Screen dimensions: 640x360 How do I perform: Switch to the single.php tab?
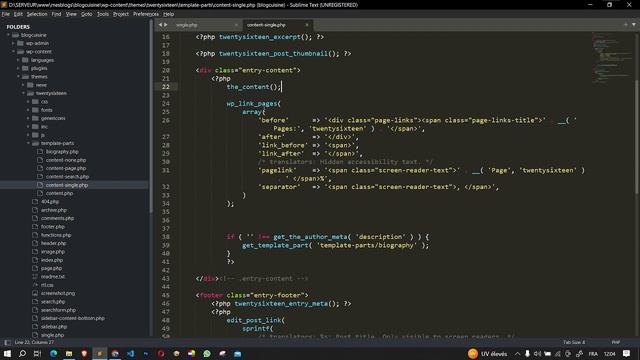tap(187, 25)
